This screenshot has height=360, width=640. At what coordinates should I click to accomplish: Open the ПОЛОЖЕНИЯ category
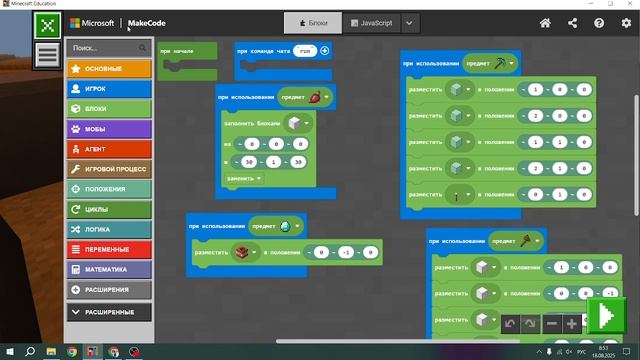point(109,189)
